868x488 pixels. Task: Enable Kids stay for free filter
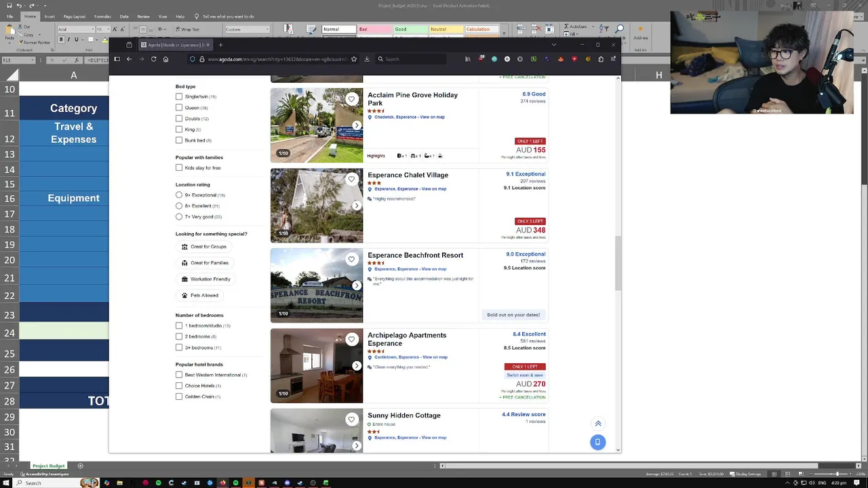(179, 168)
